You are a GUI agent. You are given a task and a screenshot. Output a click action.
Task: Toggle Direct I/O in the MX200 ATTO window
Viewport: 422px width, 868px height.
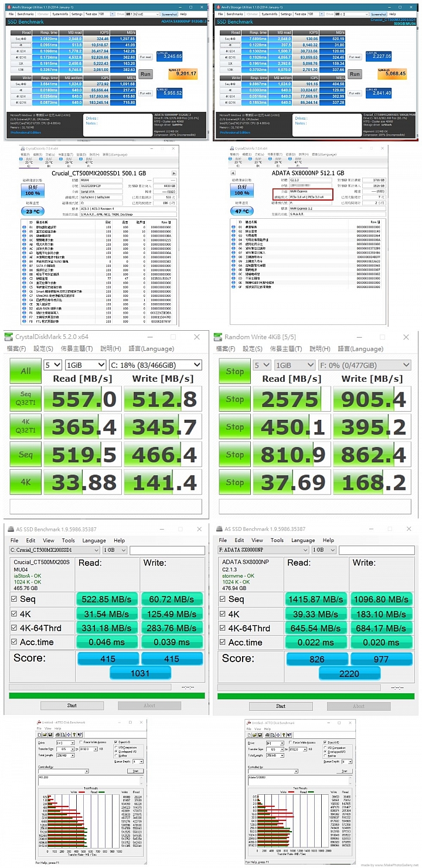point(115,742)
